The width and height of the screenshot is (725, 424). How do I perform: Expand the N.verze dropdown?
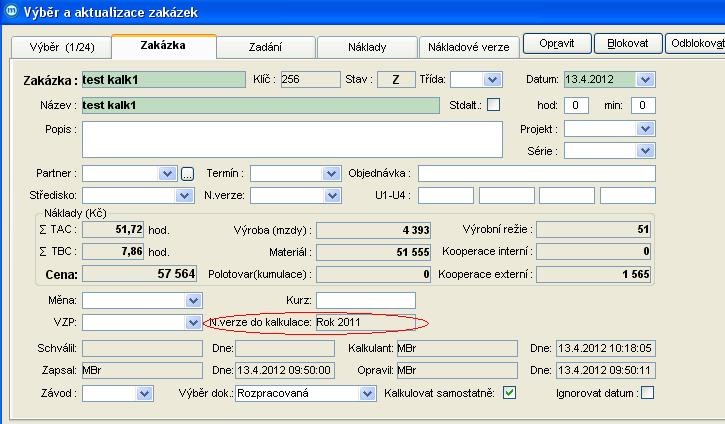[x=332, y=196]
